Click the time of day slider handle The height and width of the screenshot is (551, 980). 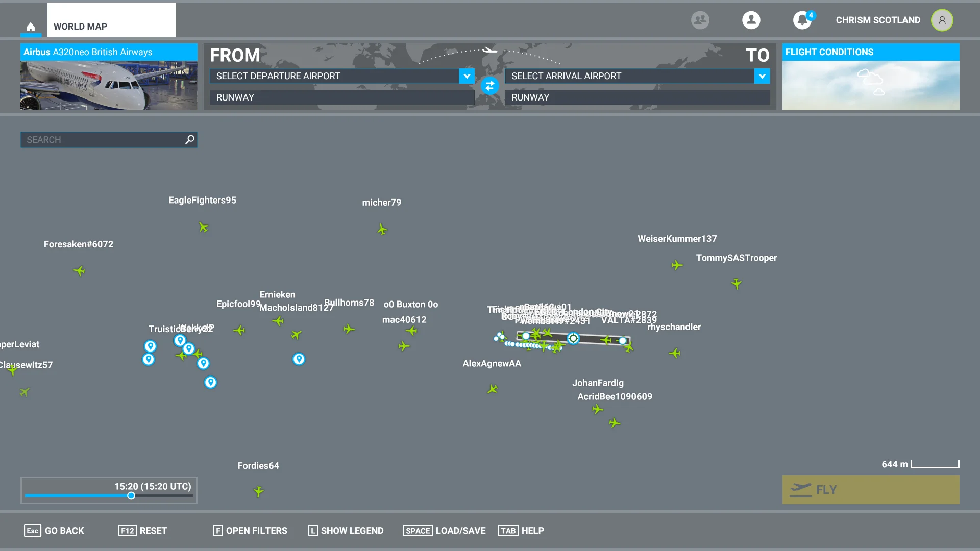131,496
